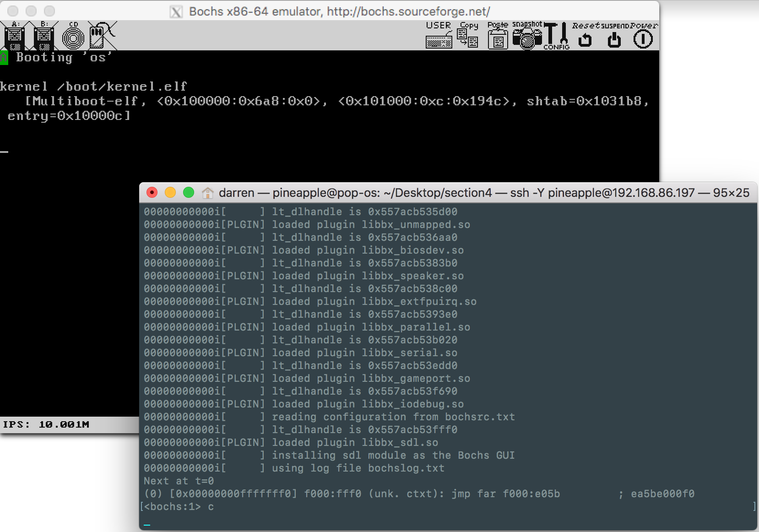Click the '<bochs:1> c' prompt line
This screenshot has height=532, width=759.
tap(179, 507)
